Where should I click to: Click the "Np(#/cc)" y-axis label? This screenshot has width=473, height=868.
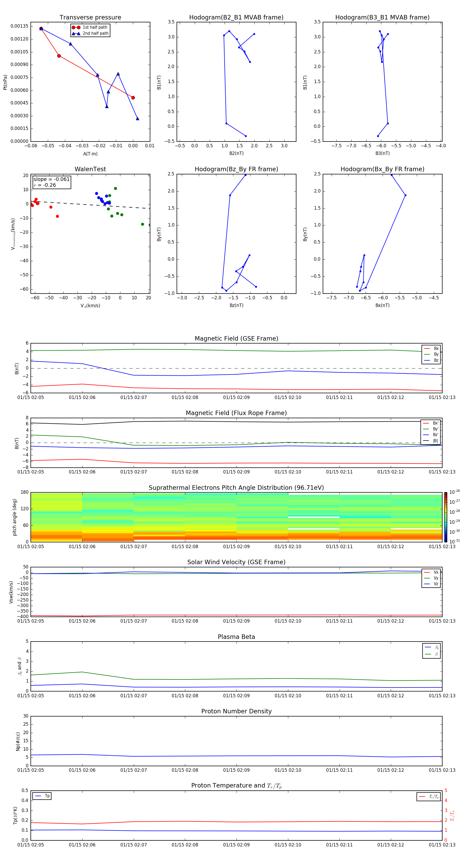(18, 741)
